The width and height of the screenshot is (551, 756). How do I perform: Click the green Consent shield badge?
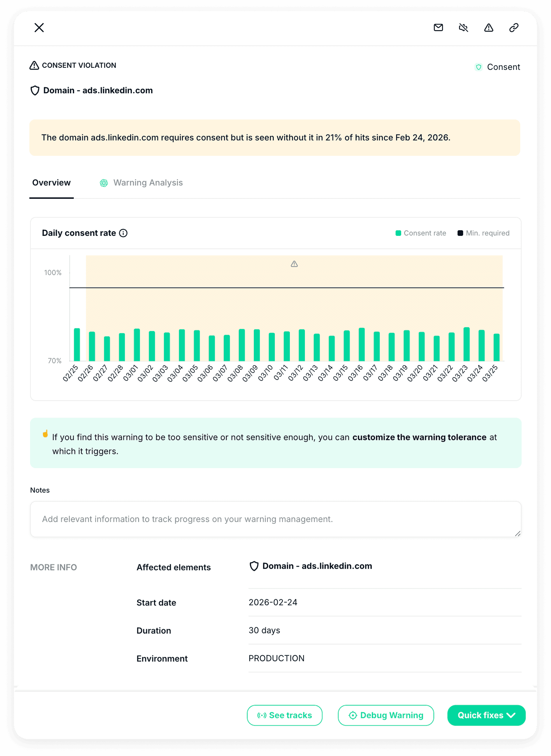479,67
